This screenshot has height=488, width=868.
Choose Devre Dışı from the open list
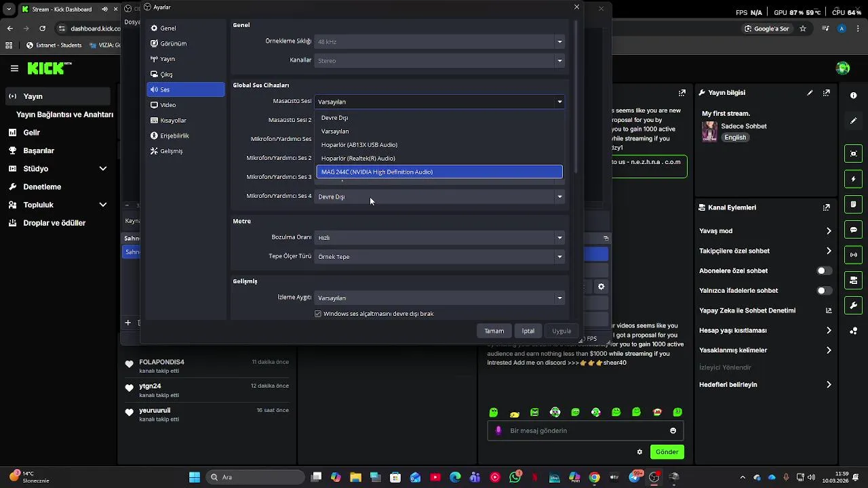(439, 118)
